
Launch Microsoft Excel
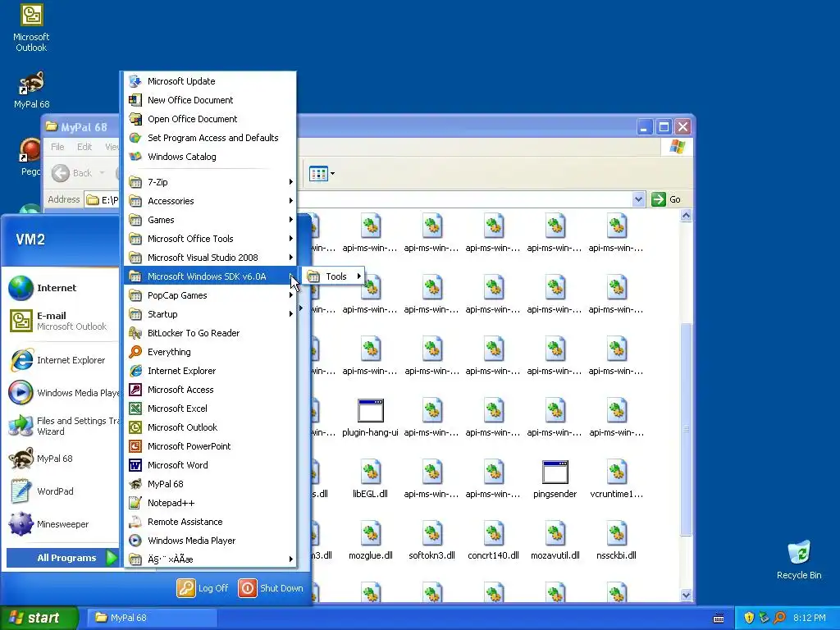tap(210, 409)
